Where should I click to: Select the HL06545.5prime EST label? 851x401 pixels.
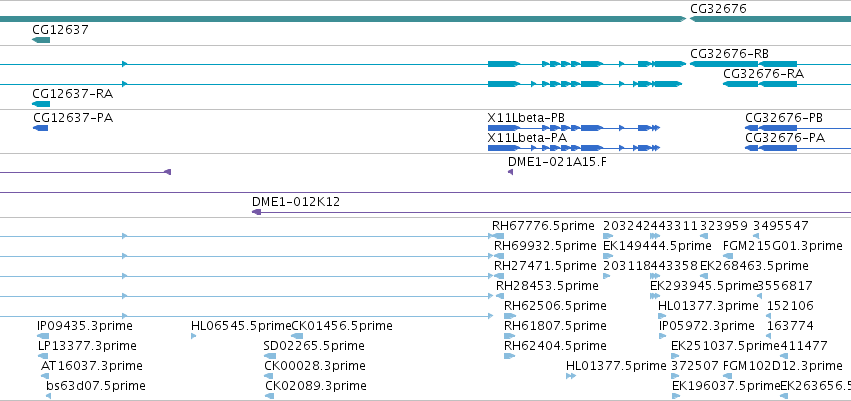(x=242, y=326)
